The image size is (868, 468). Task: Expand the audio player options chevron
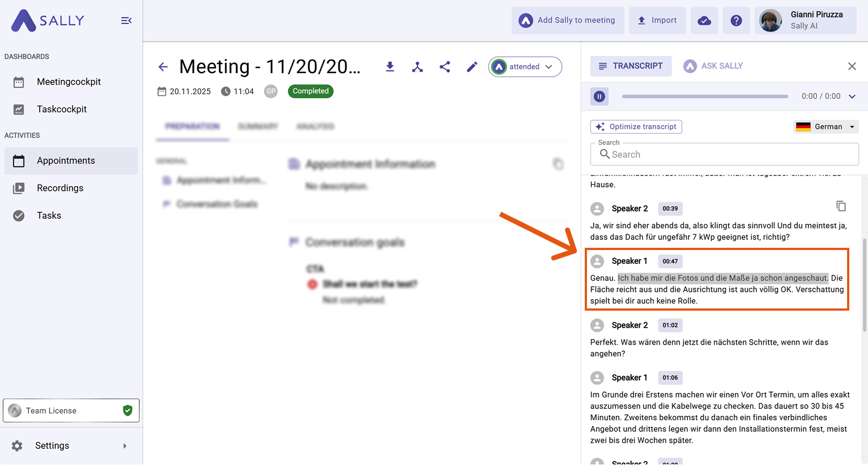tap(852, 96)
